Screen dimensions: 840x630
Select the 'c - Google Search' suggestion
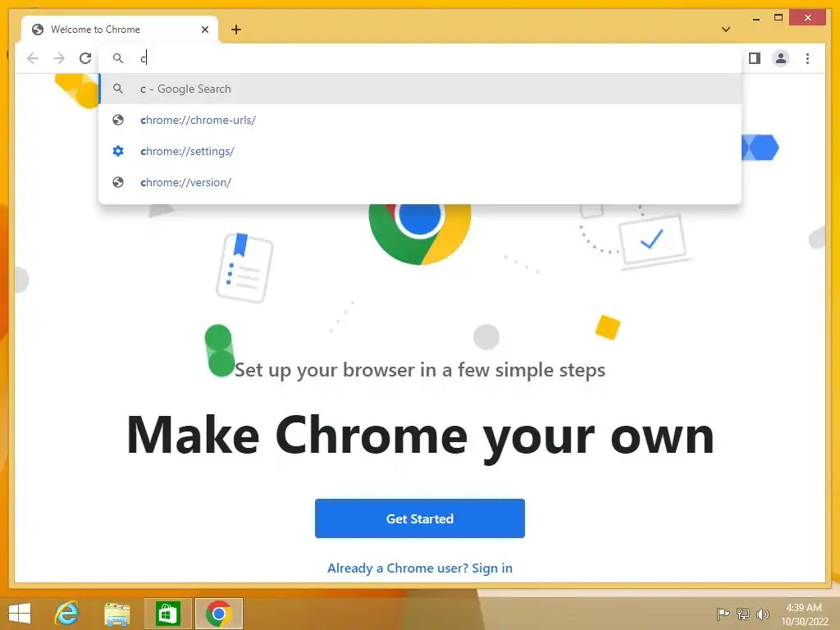coord(420,89)
